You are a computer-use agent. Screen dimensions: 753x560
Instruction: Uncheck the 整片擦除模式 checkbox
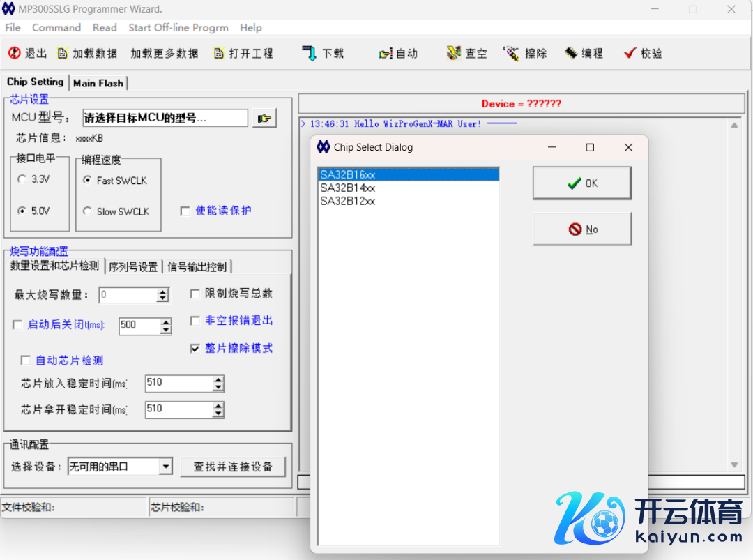click(x=195, y=349)
